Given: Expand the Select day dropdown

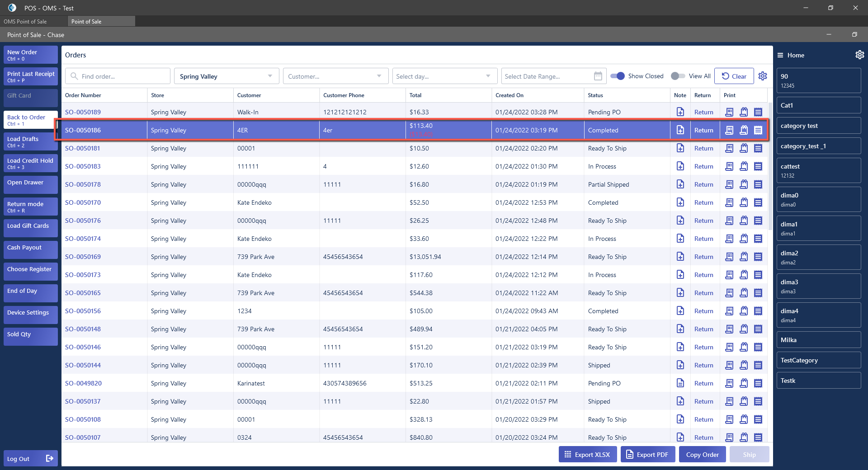Looking at the screenshot, I should click(488, 76).
